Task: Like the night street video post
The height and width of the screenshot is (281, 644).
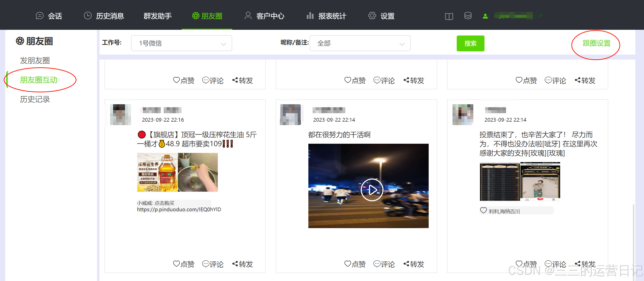Action: click(355, 264)
